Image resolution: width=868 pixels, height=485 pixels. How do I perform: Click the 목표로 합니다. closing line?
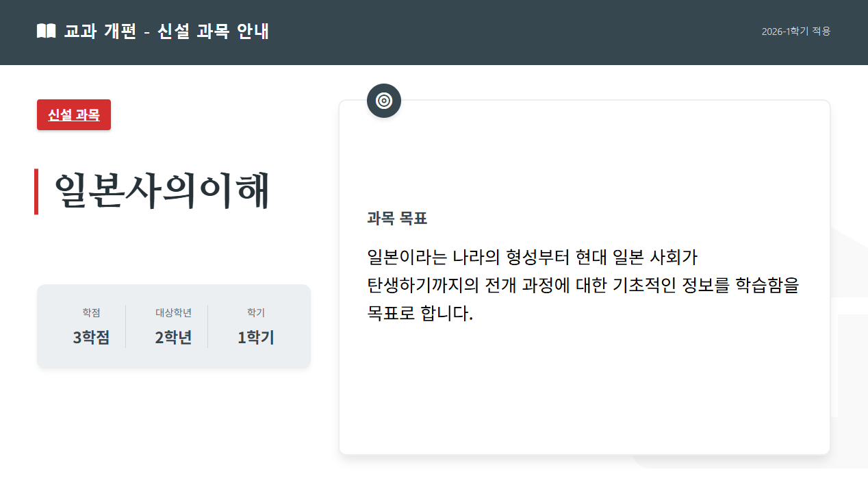click(420, 314)
